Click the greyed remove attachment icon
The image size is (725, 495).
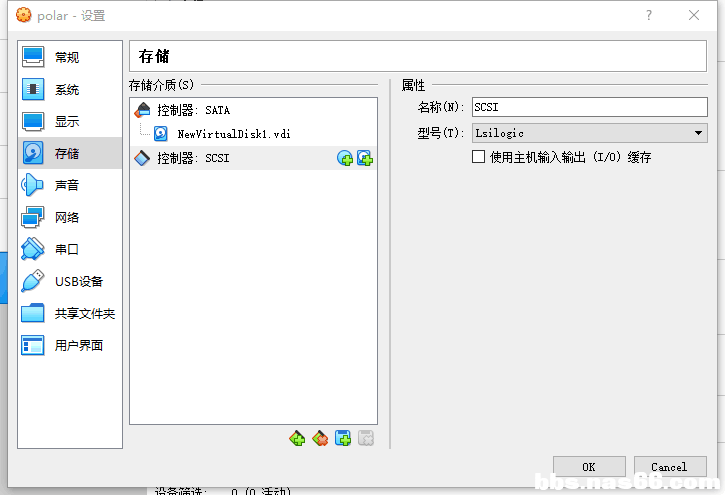[366, 438]
